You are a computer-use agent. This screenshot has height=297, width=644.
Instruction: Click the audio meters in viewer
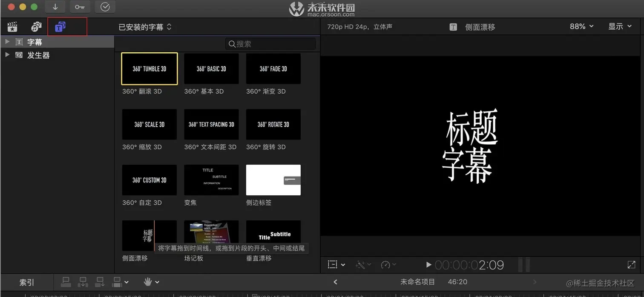coord(524,265)
